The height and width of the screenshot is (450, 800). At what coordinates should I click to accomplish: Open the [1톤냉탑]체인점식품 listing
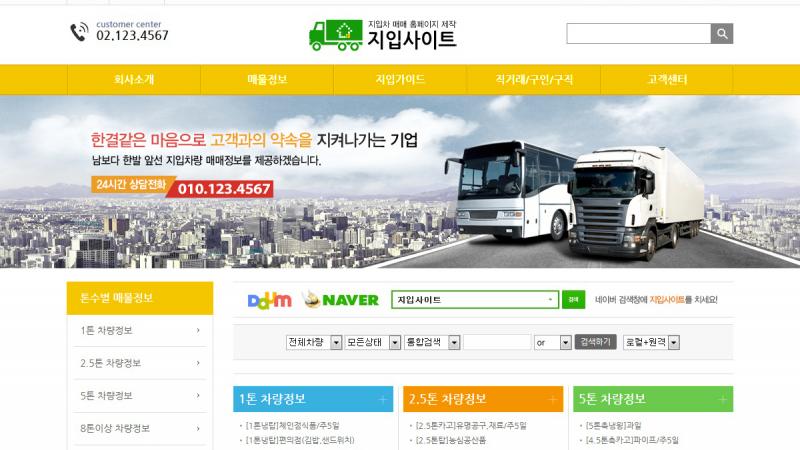click(292, 426)
